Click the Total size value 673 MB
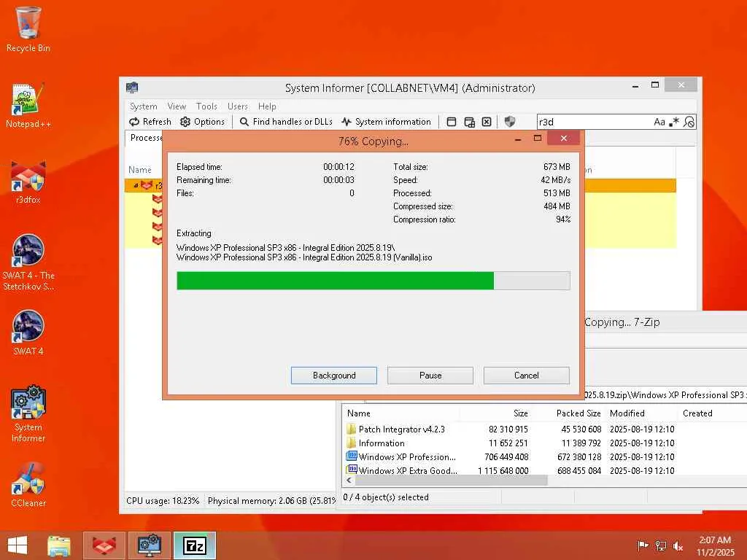The image size is (747, 560). pos(557,167)
